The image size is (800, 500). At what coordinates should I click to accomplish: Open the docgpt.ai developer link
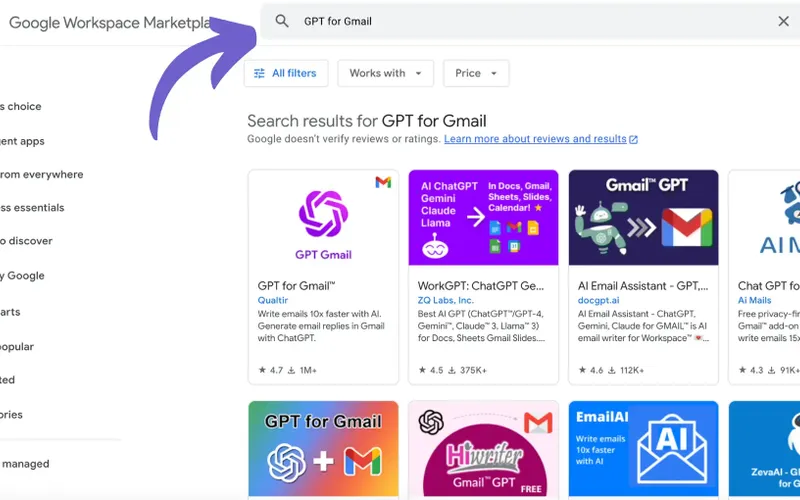point(598,300)
